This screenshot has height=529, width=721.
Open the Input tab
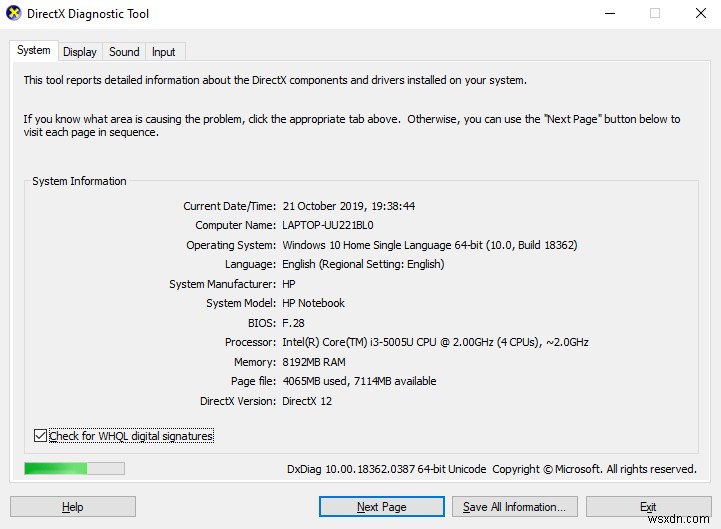[164, 52]
